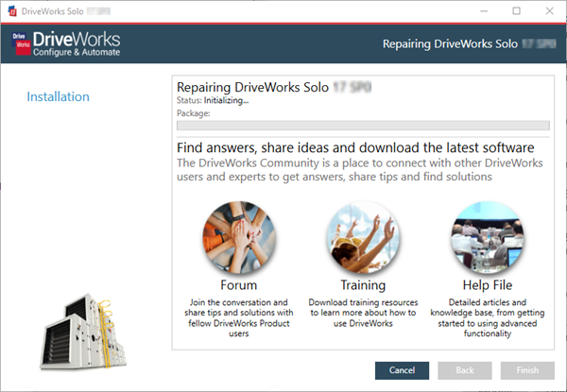Click 'Join the conversation' Forum description
Viewport: 567px width, 392px height.
239,317
